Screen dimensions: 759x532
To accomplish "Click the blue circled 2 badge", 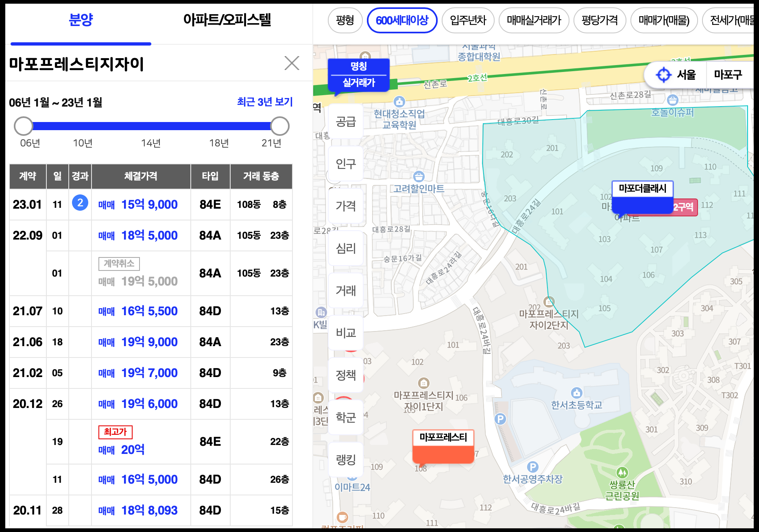I will 80,203.
